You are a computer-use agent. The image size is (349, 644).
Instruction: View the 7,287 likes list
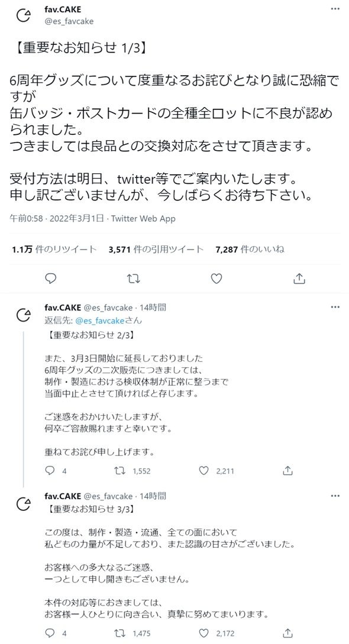click(x=250, y=250)
